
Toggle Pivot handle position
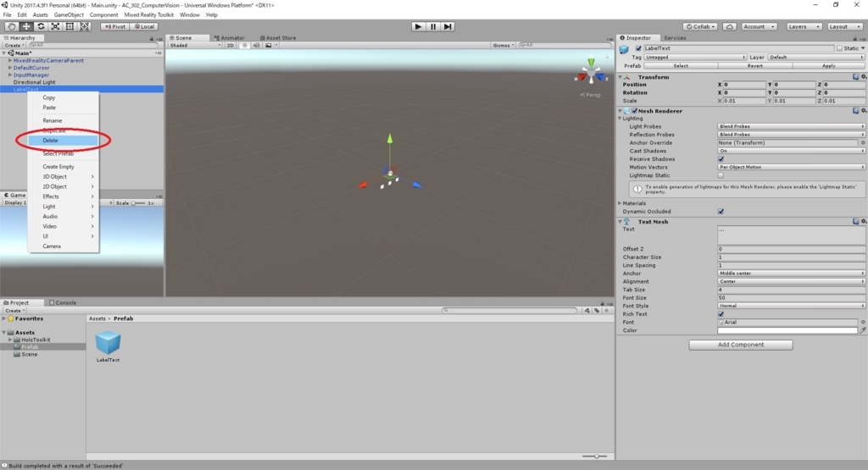tap(115, 26)
